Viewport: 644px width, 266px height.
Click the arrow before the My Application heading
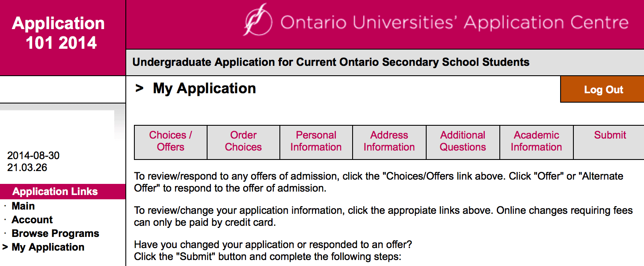tap(139, 89)
